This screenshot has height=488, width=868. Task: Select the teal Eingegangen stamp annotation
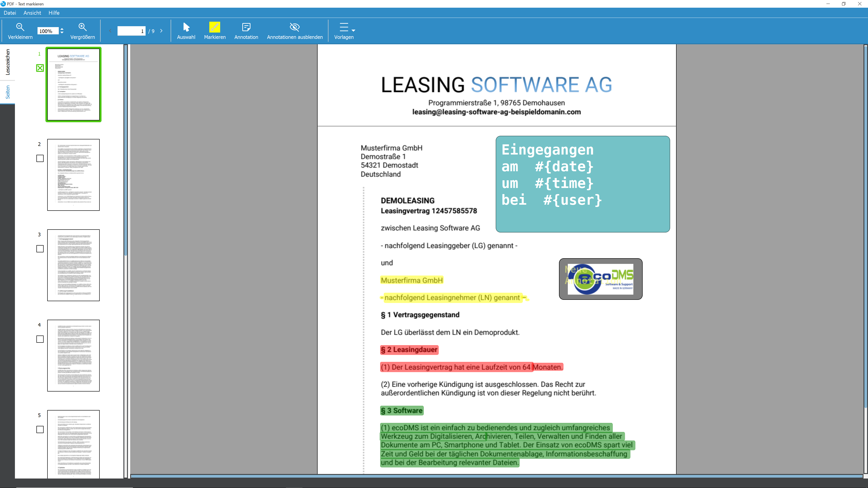tap(583, 184)
